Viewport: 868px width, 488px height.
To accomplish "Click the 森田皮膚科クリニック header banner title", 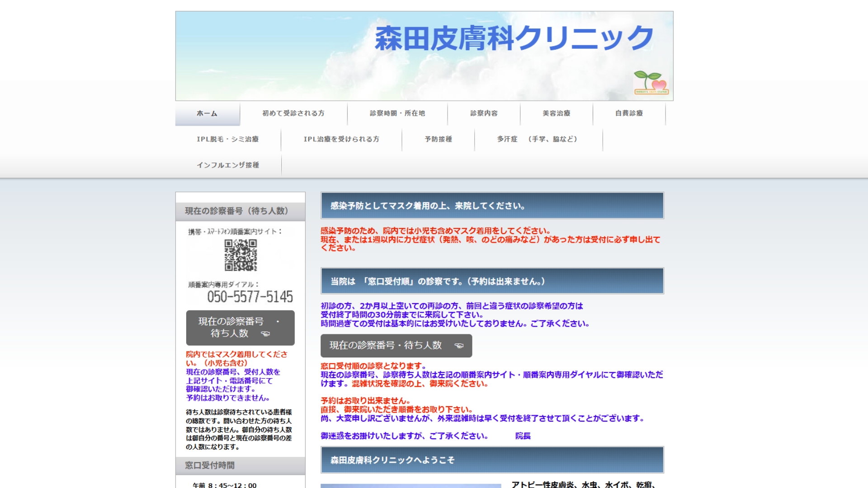I will pos(514,38).
